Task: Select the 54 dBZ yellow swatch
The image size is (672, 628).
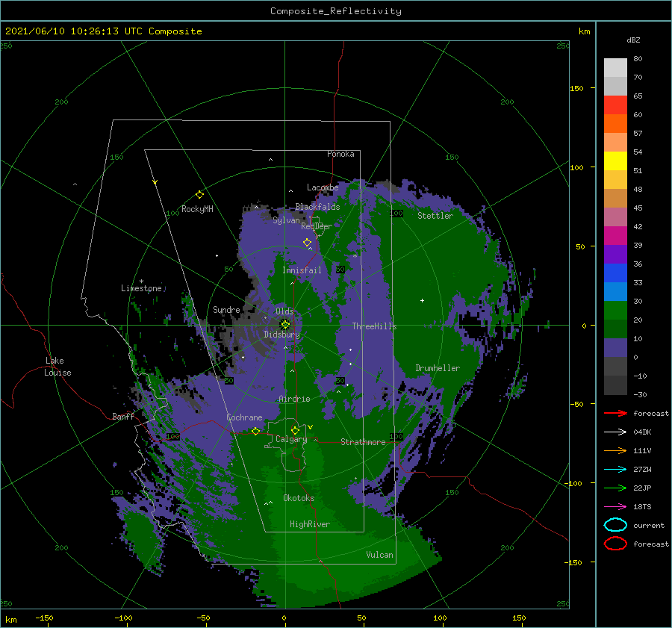Action: 615,161
